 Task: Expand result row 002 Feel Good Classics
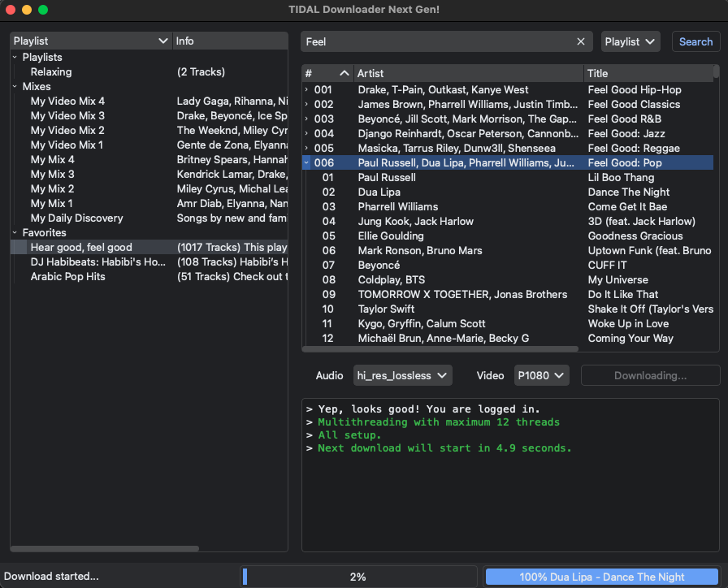pyautogui.click(x=306, y=105)
